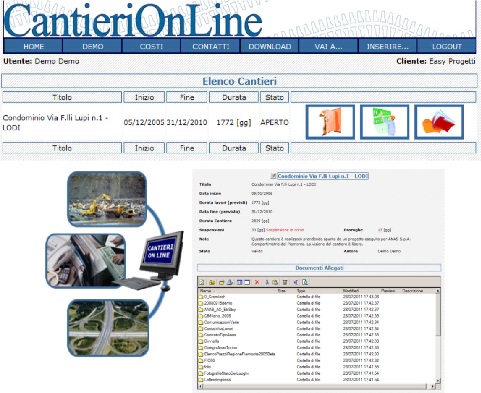Viewport: 481px width, 393px height.
Task: Open the door icon for the Condominio cantiere
Action: tap(330, 122)
